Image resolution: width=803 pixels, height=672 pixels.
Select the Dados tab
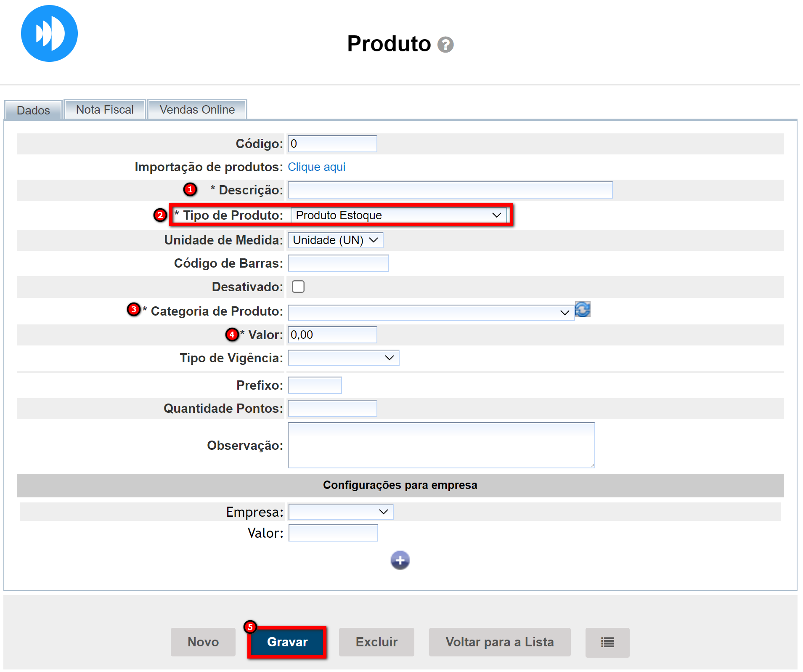pos(33,110)
